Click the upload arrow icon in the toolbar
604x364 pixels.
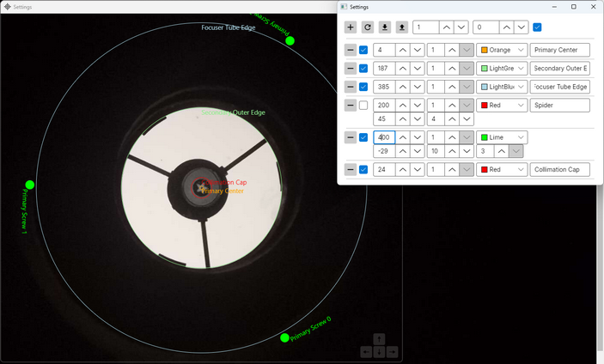click(x=401, y=27)
